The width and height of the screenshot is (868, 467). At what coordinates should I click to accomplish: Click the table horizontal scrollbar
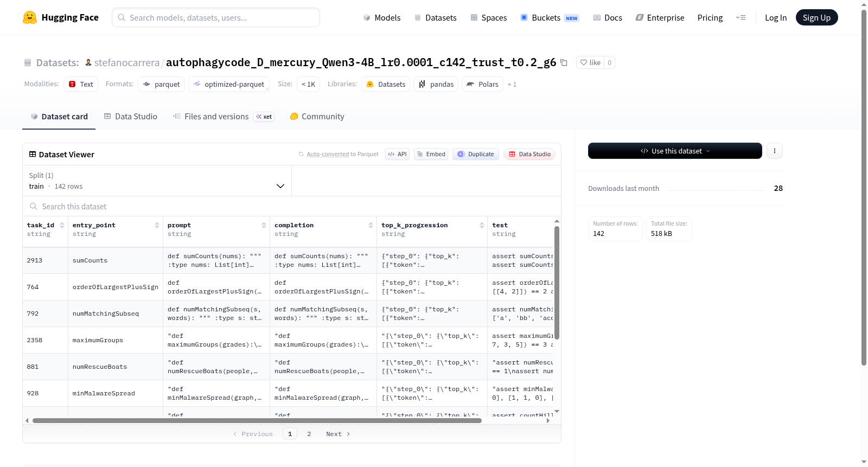tap(257, 420)
